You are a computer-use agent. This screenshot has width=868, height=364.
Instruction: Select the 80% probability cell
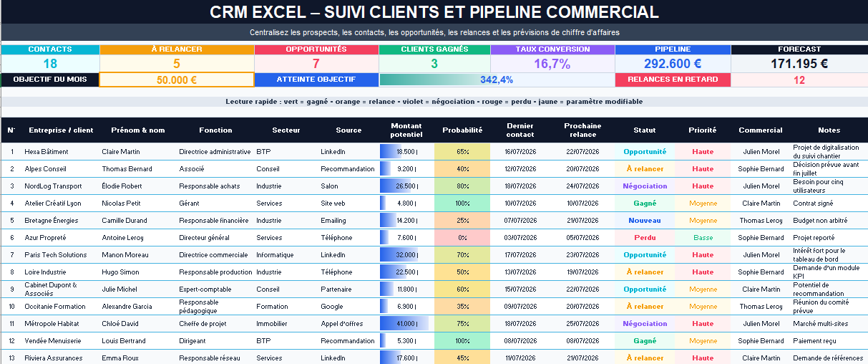(462, 186)
